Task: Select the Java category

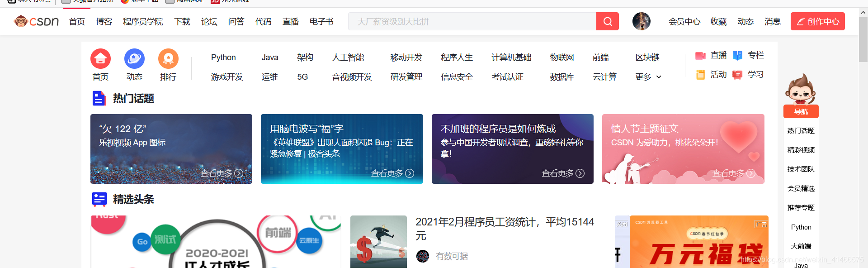Action: [x=270, y=57]
